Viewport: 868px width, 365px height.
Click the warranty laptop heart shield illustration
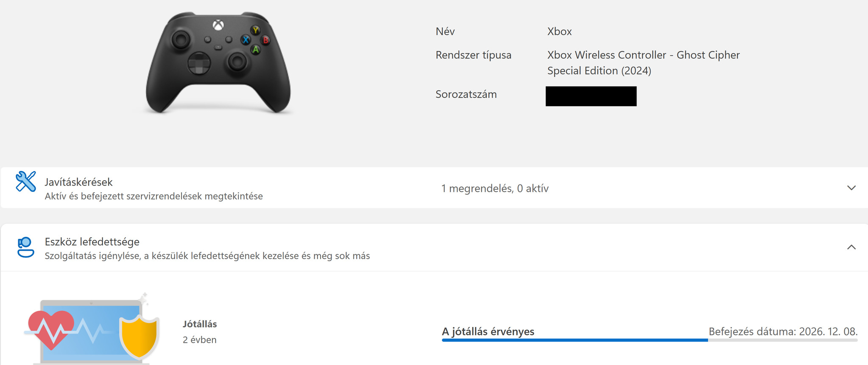[x=92, y=328]
